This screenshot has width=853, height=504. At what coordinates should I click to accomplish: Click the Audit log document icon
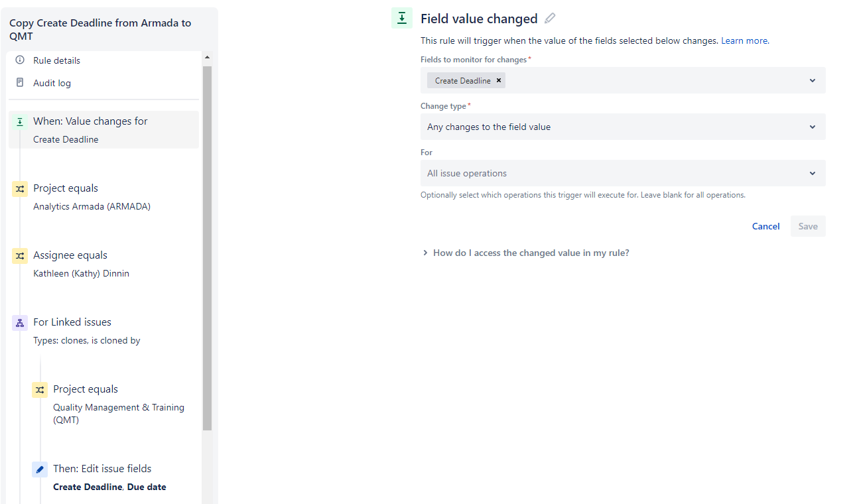(20, 83)
